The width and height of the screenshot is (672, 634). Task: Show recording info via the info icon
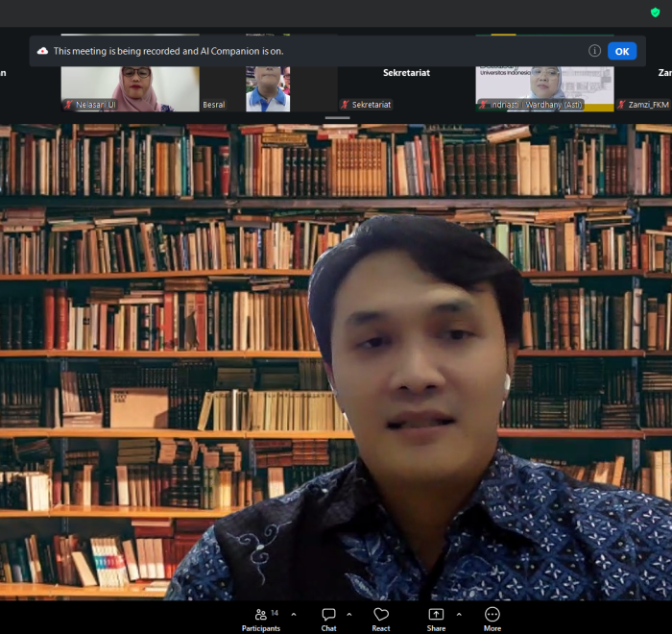(x=594, y=51)
